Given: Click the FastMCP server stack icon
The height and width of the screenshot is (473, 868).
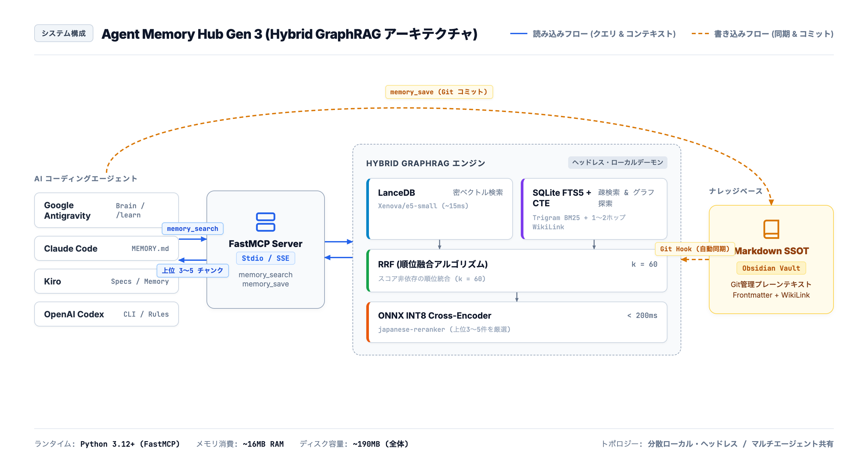Looking at the screenshot, I should coord(266,222).
